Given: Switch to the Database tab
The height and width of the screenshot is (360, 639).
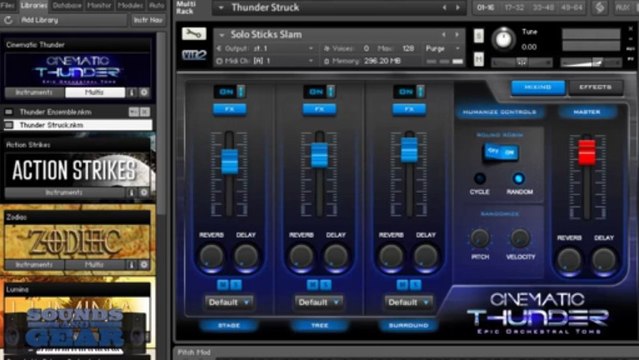Looking at the screenshot, I should tap(67, 5).
